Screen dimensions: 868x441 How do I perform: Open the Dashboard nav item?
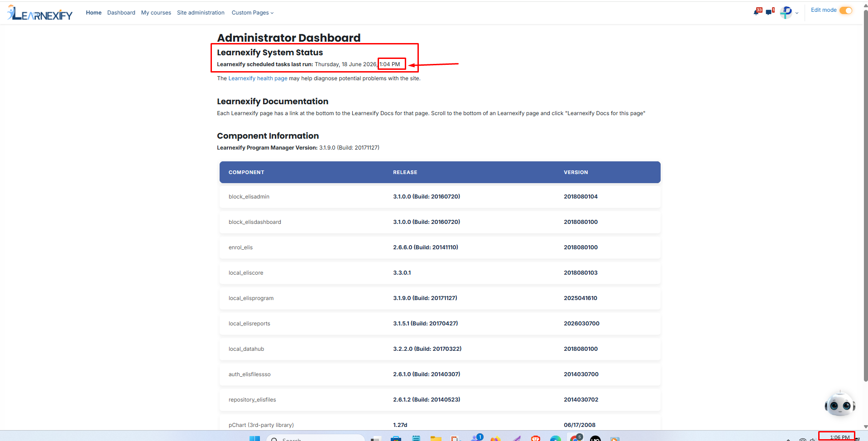[x=121, y=13]
